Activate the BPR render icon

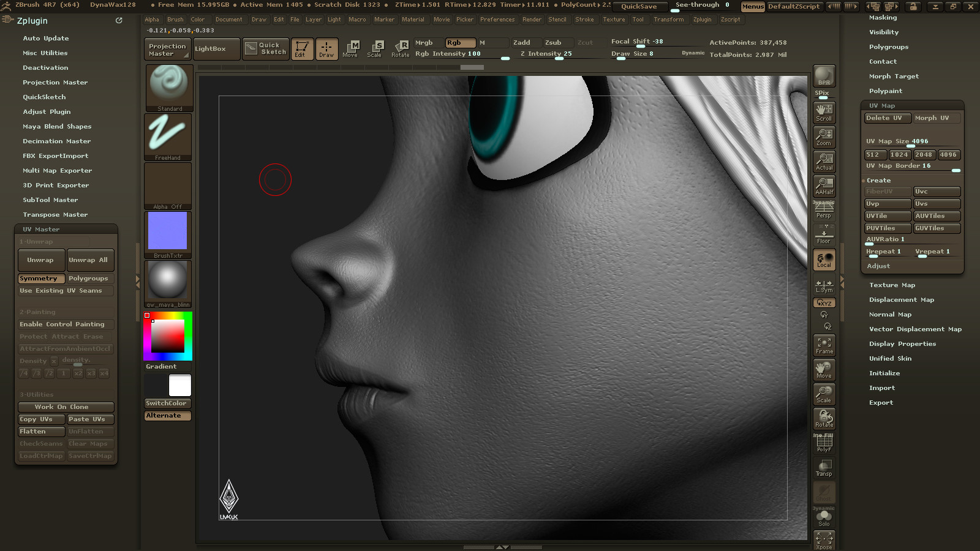[x=824, y=76]
